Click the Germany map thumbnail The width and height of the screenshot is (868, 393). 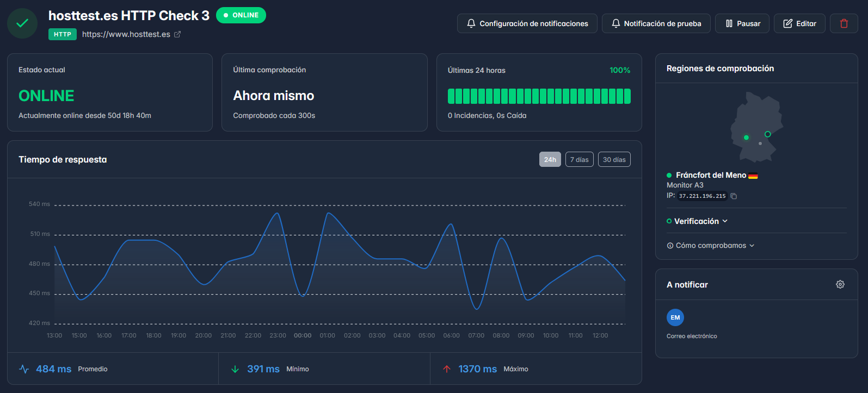click(x=756, y=127)
